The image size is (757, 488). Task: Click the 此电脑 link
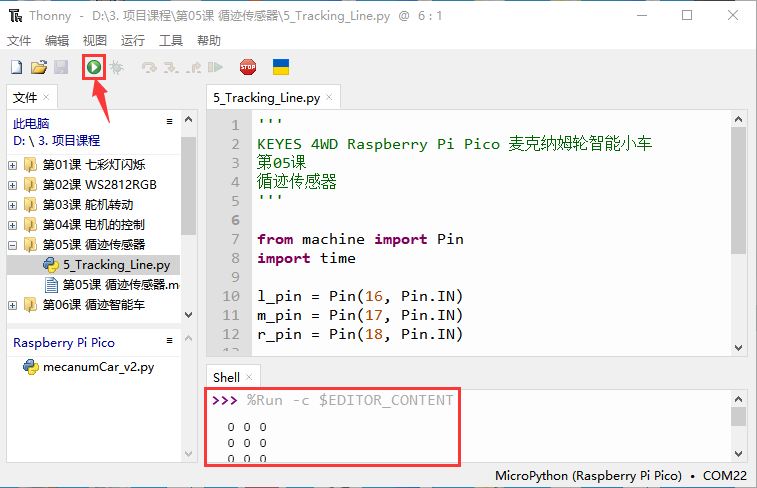pos(31,124)
